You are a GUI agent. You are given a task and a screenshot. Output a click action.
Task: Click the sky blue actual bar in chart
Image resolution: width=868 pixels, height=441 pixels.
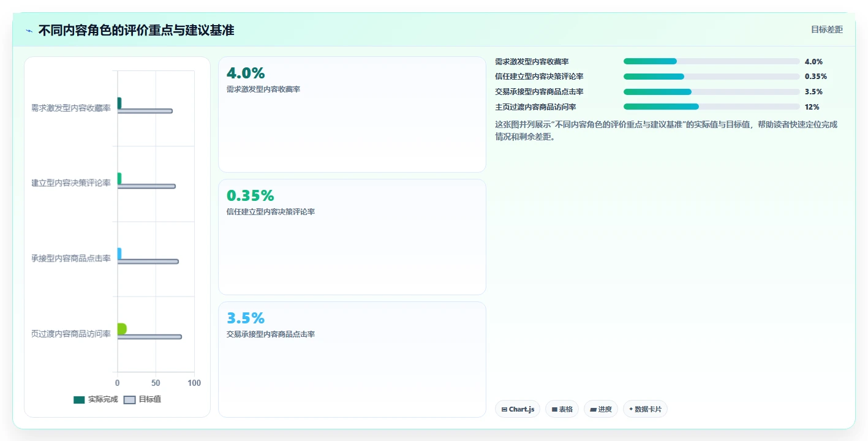(119, 254)
